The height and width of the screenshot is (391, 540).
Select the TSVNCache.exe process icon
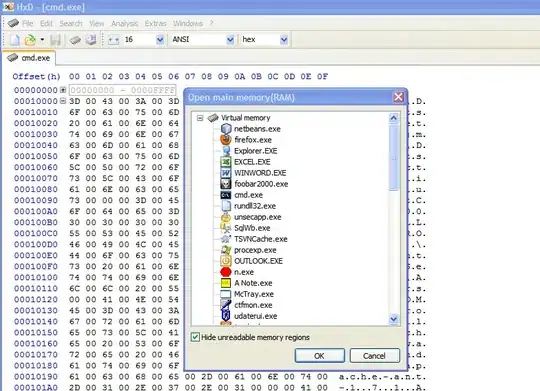pos(226,239)
